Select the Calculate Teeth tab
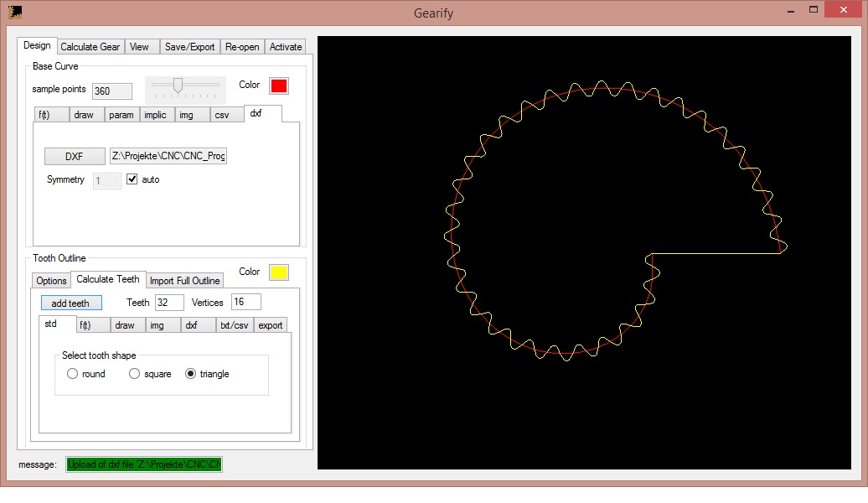 (x=108, y=279)
